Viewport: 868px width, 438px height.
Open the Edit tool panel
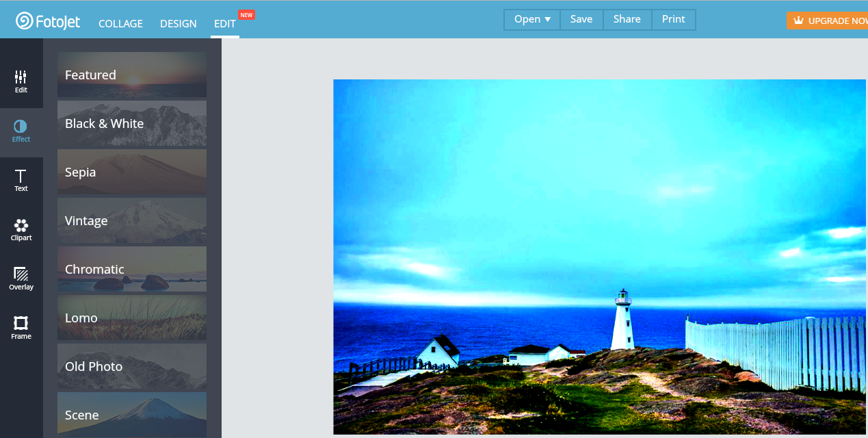[21, 81]
